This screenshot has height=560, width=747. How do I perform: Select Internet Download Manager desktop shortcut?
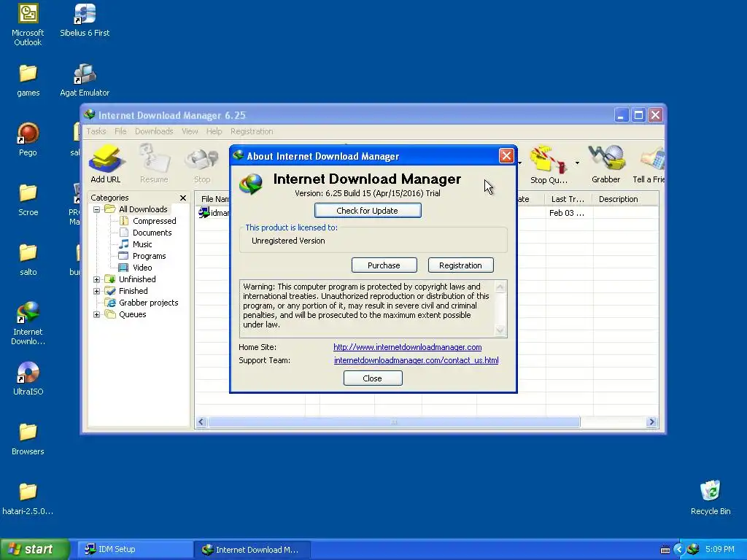28,323
